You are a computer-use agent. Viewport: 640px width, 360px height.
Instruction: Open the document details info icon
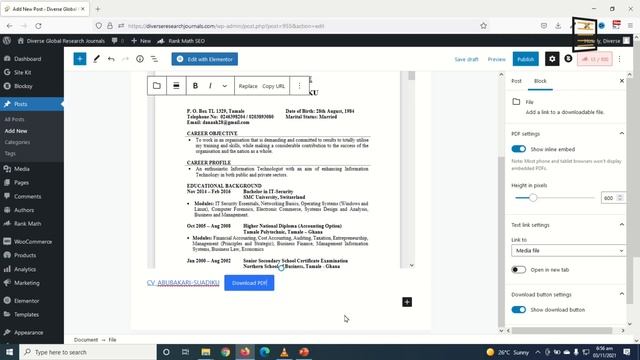click(140, 59)
